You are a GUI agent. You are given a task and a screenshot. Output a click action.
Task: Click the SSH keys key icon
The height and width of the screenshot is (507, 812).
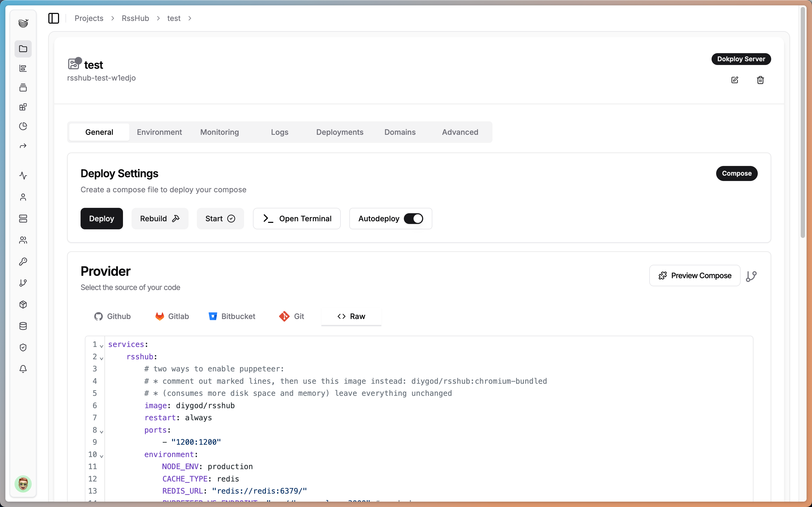[23, 262]
